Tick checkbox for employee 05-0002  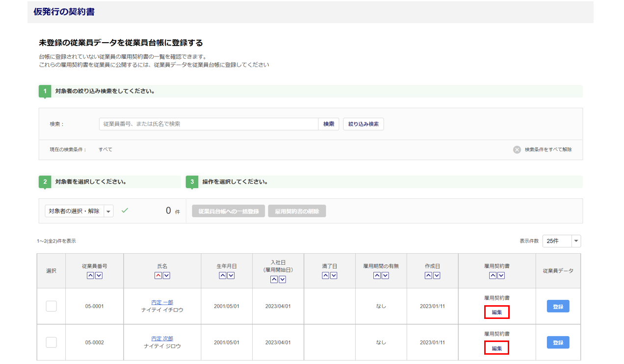click(x=52, y=342)
